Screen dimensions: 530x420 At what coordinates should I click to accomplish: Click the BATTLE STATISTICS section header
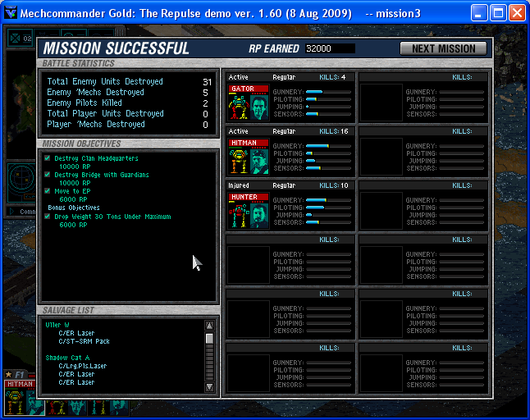(79, 63)
